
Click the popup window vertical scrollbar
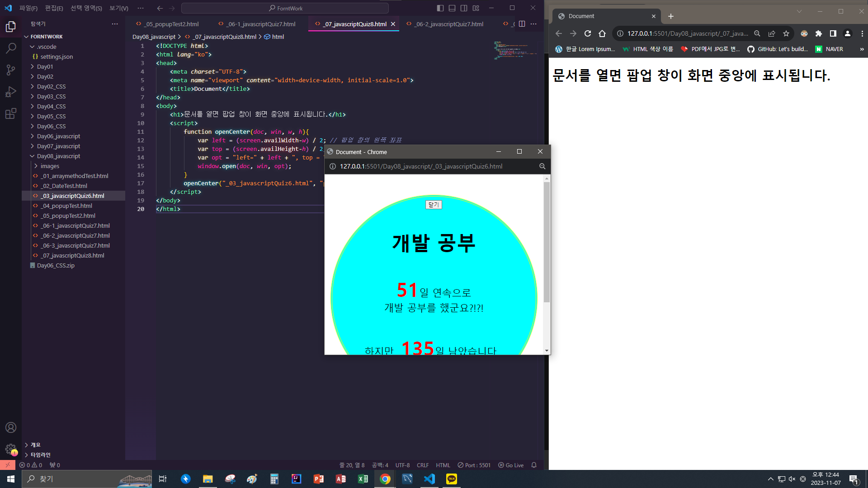[547, 242]
